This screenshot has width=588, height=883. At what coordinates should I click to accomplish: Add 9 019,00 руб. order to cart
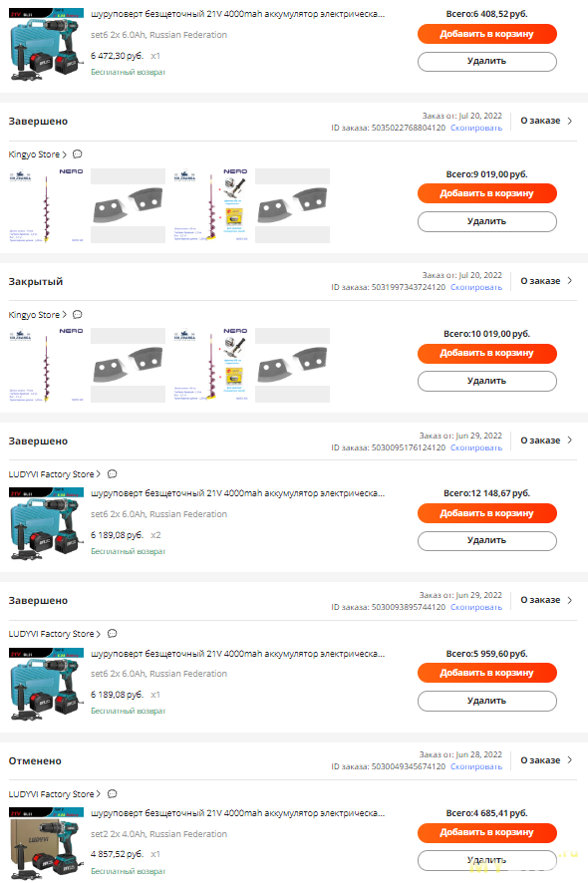tap(486, 193)
